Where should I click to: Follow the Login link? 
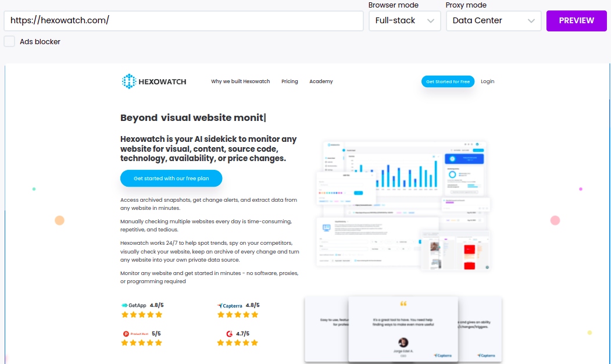487,81
